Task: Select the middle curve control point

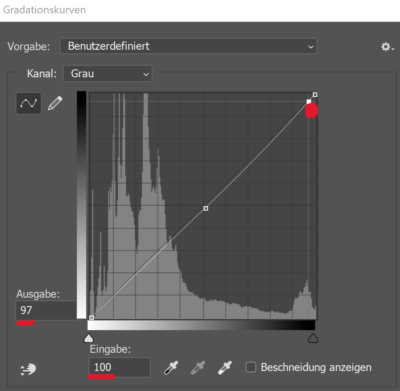Action: [206, 208]
